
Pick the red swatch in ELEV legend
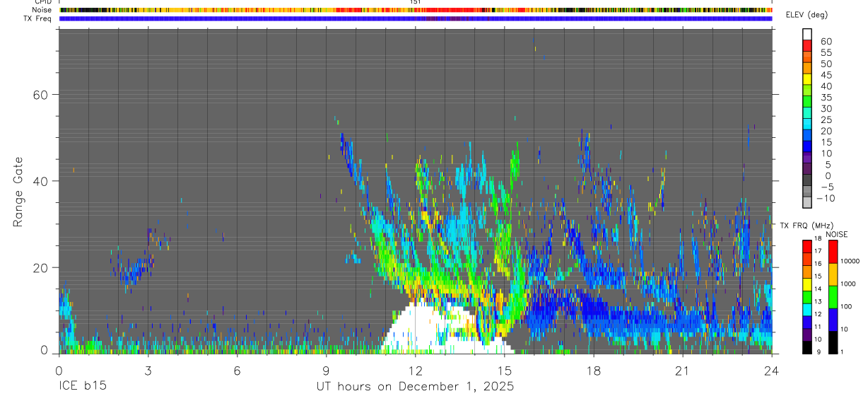point(807,46)
